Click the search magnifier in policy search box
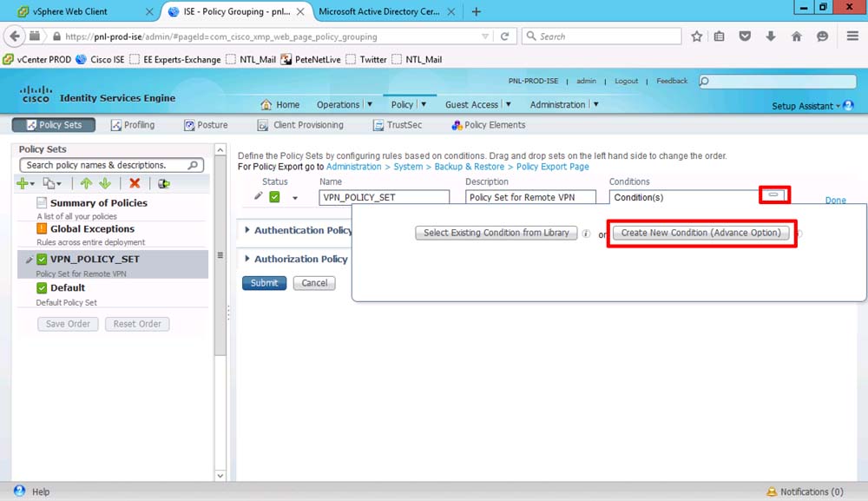Image resolution: width=868 pixels, height=501 pixels. click(193, 165)
